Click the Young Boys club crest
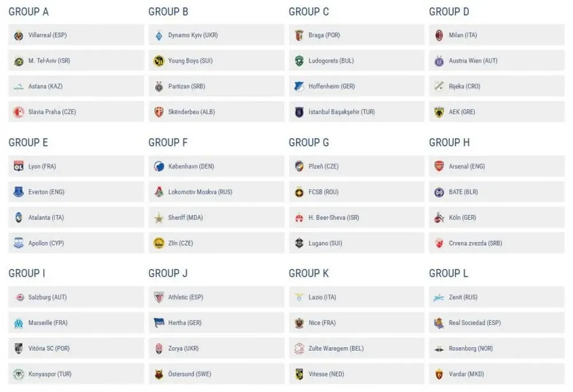 (159, 61)
